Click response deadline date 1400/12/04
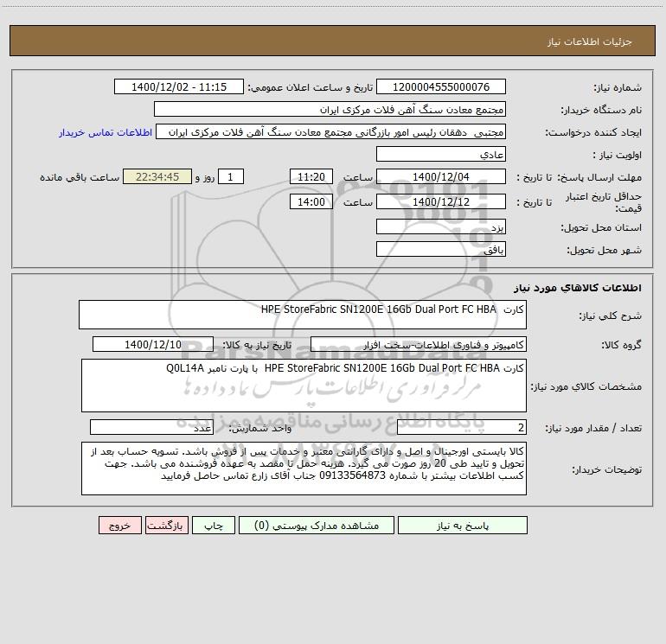 coord(441,176)
